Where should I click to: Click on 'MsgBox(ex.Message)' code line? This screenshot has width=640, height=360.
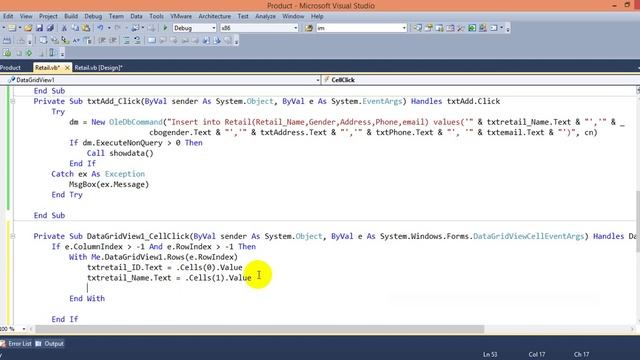tap(109, 184)
